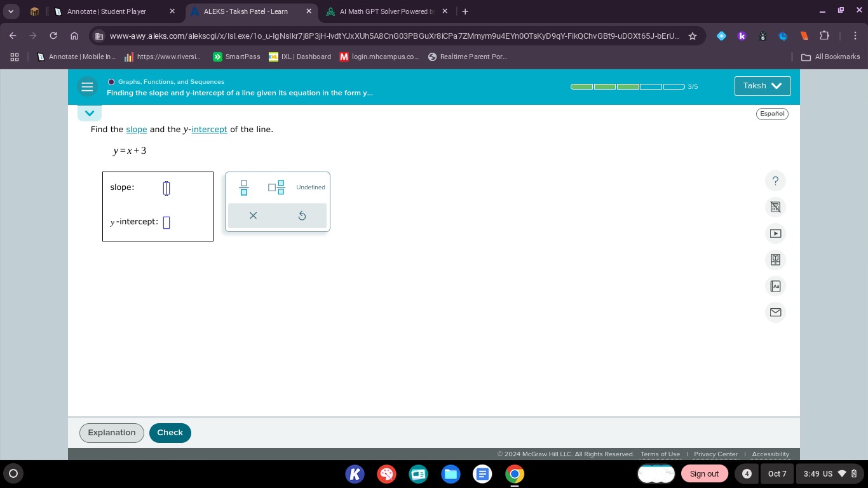Screen dimensions: 868x488
Task: Click the Explanation button
Action: [x=112, y=433]
